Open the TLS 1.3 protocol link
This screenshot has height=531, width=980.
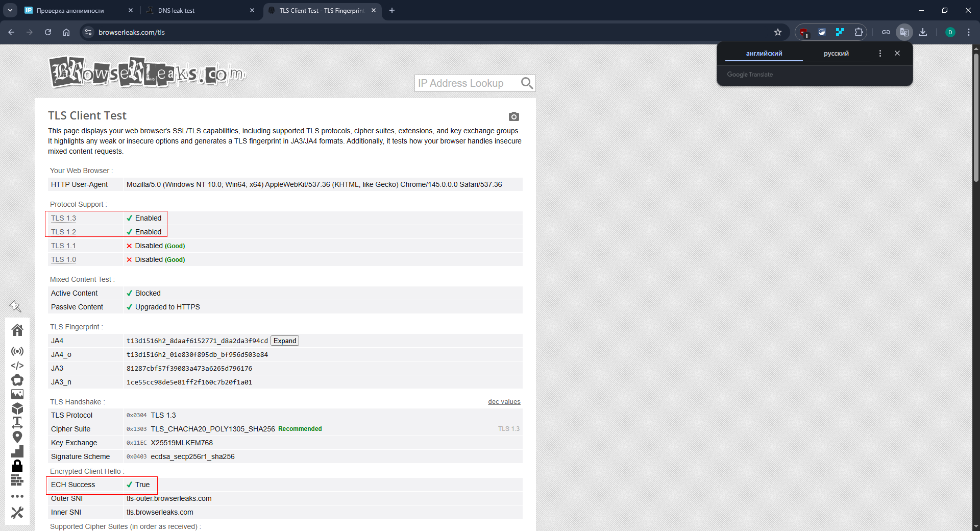[63, 218]
